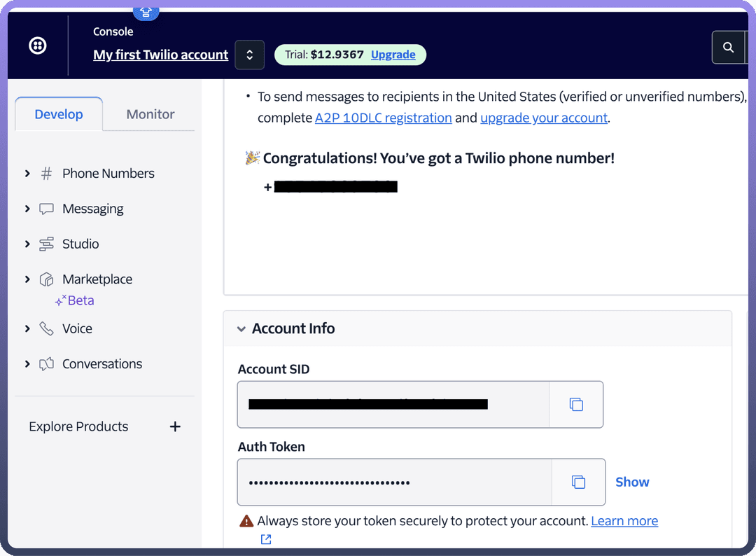Viewport: 756px width, 556px height.
Task: Open the A2P 10DLC registration link
Action: (x=383, y=118)
